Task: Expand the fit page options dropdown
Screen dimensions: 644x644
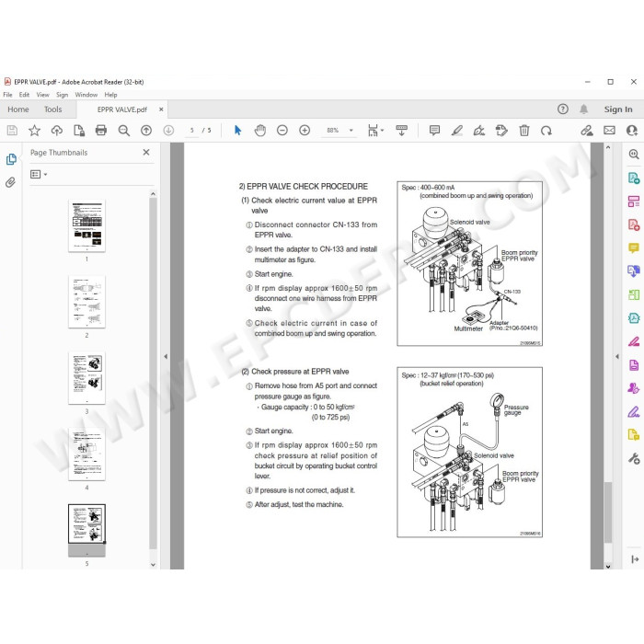Action: click(383, 131)
